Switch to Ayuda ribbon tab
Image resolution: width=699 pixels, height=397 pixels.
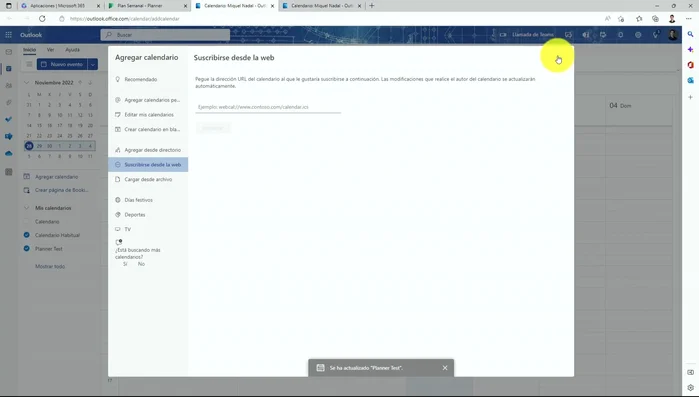tap(72, 50)
